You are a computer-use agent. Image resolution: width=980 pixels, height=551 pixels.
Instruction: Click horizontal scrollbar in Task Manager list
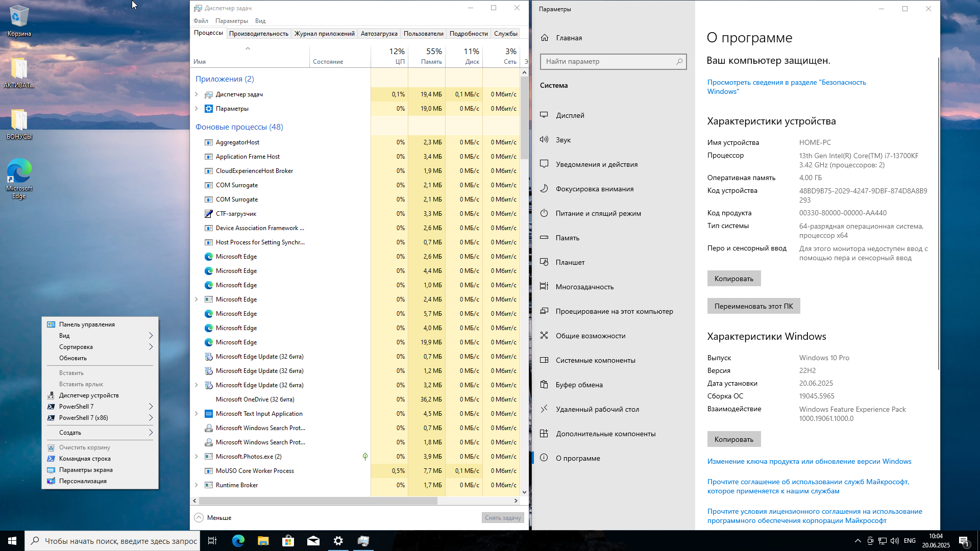(x=318, y=501)
